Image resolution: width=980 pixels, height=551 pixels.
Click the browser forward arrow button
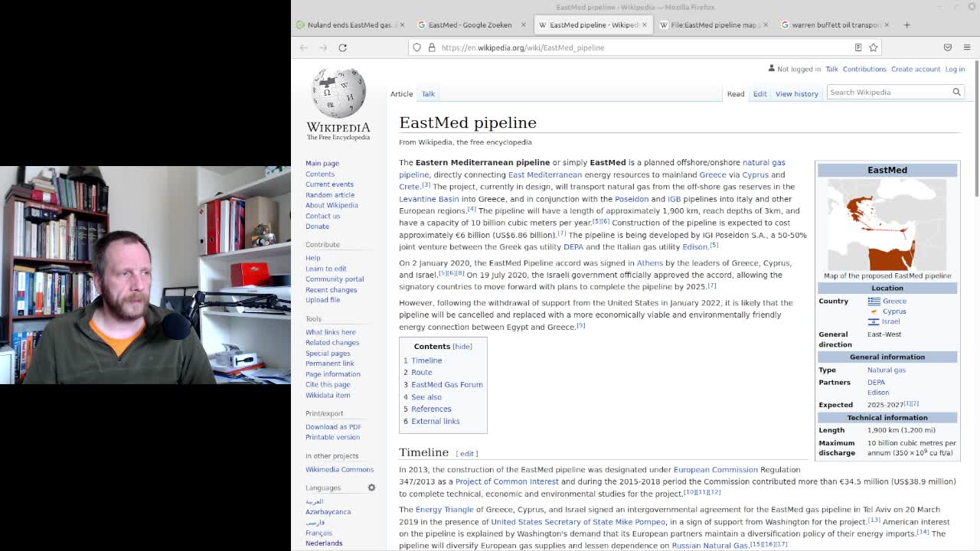[x=323, y=47]
